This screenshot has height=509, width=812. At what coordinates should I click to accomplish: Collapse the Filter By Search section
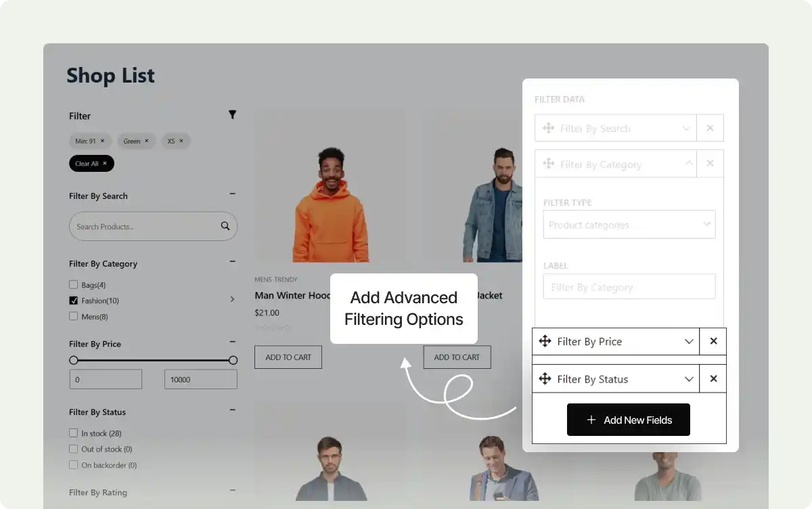(x=232, y=194)
